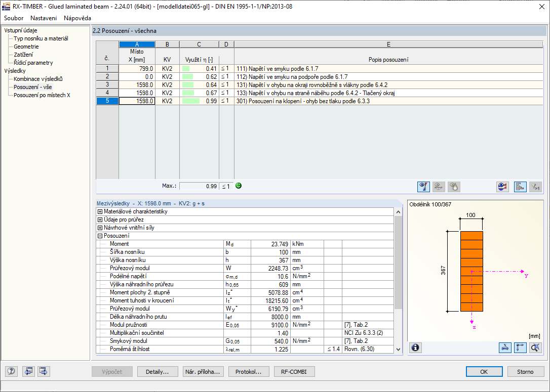The image size is (550, 392).
Task: Click 'Rovn. (6.30)' reference text
Action: (359, 349)
